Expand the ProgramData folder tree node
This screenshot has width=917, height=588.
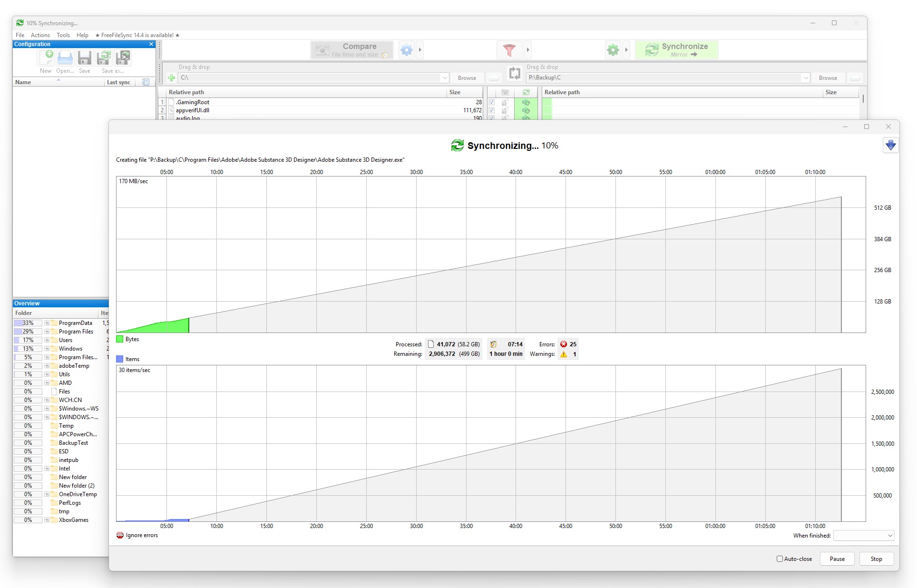point(47,323)
